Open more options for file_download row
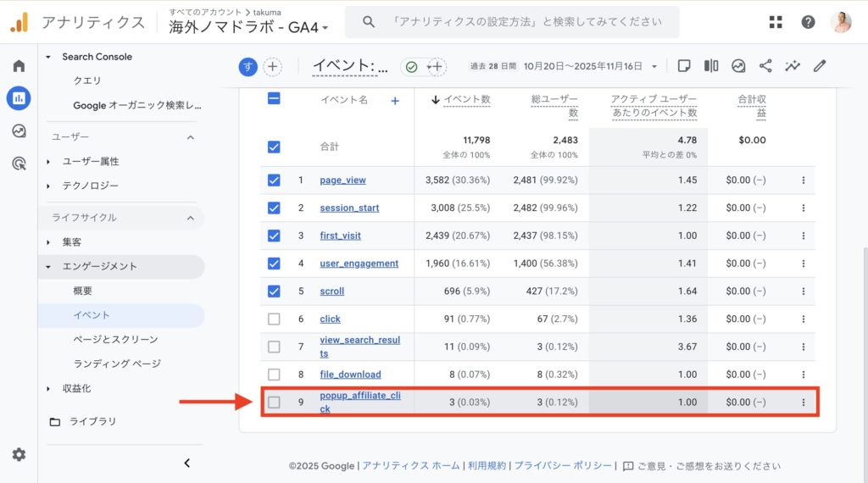Viewport: 868px width, 483px height. point(804,375)
